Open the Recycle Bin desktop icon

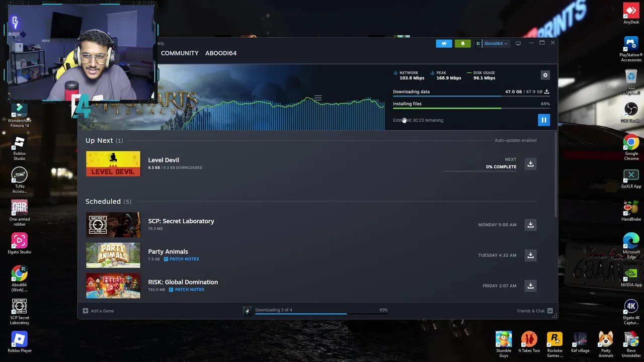(x=631, y=82)
